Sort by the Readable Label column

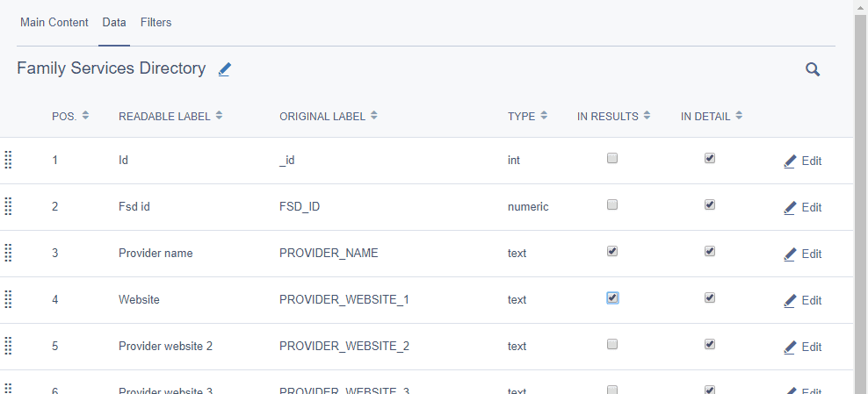coord(170,116)
